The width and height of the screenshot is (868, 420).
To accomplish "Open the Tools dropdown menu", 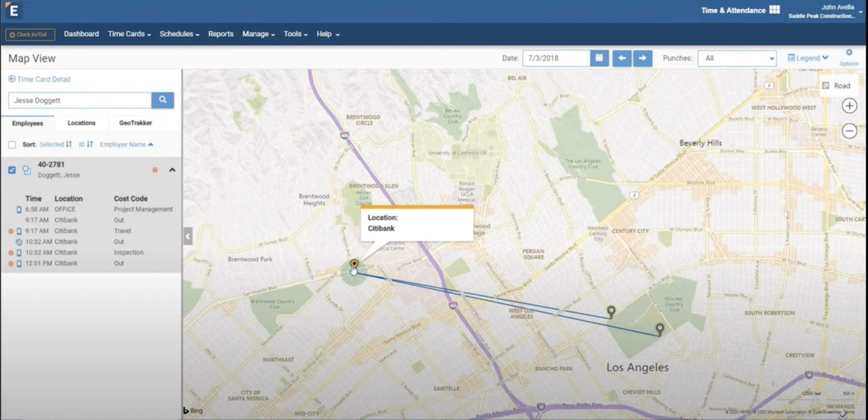I will pos(296,34).
